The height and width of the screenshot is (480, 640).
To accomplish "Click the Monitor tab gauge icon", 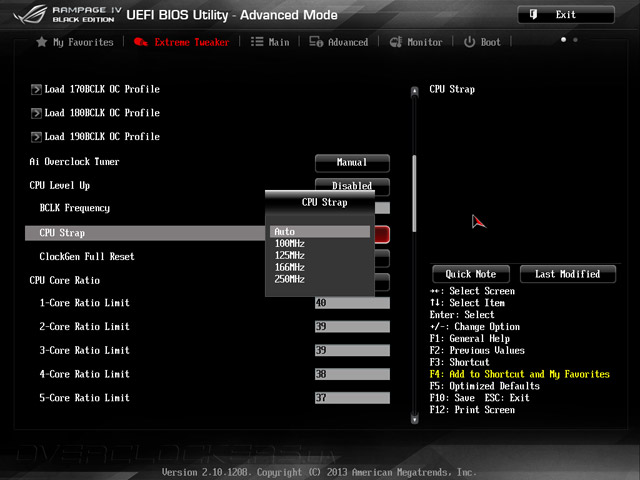I will 396,42.
